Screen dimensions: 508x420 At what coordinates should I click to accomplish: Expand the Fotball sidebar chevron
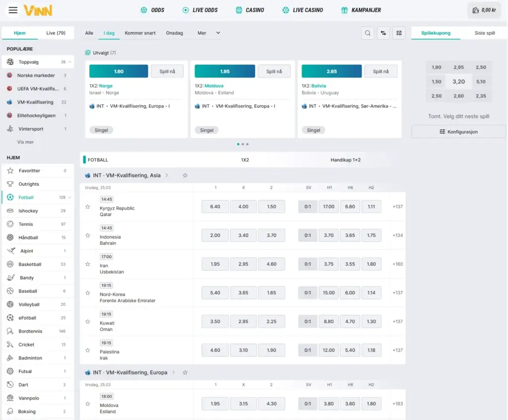(x=69, y=197)
